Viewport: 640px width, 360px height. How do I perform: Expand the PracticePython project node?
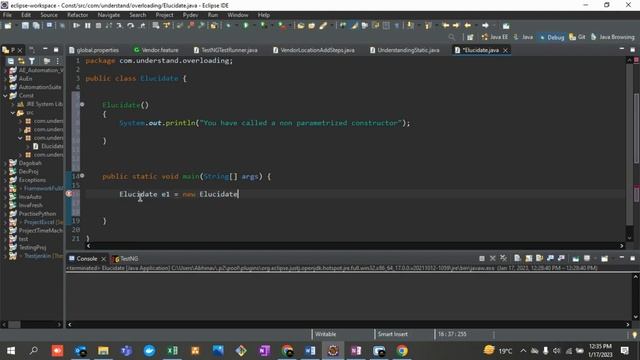5,214
